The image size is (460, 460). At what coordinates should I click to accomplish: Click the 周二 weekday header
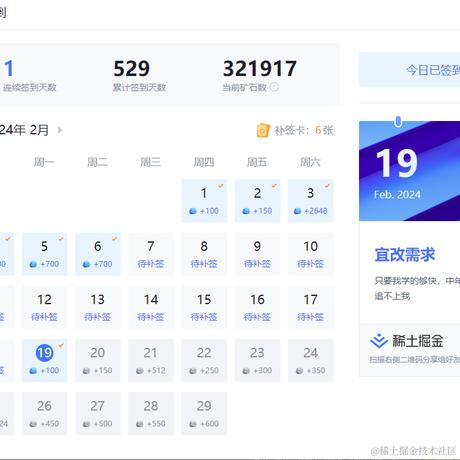(x=97, y=162)
